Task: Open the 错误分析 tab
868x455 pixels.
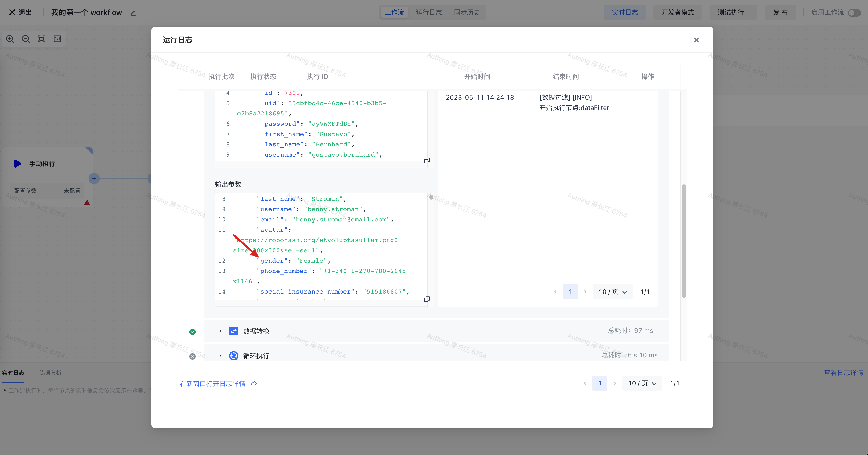Action: point(51,372)
